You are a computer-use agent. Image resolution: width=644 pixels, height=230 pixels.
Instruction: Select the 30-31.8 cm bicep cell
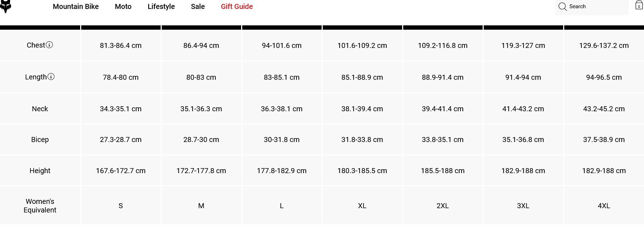282,140
